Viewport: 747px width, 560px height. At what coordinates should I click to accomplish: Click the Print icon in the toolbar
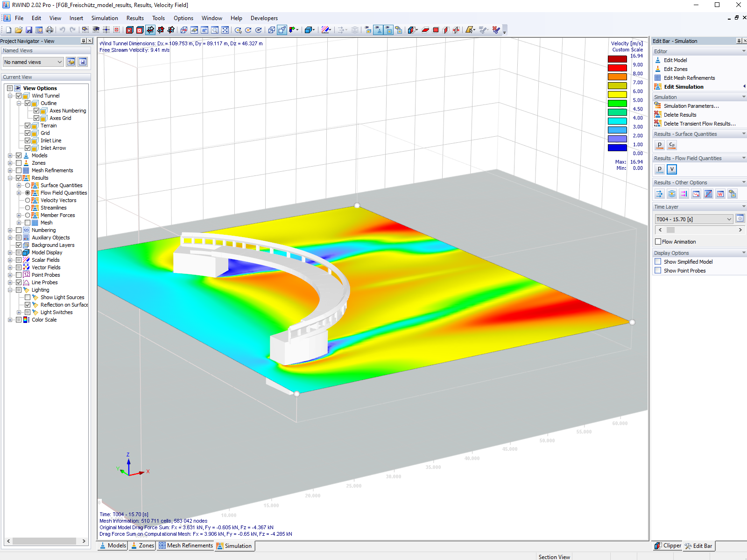50,29
